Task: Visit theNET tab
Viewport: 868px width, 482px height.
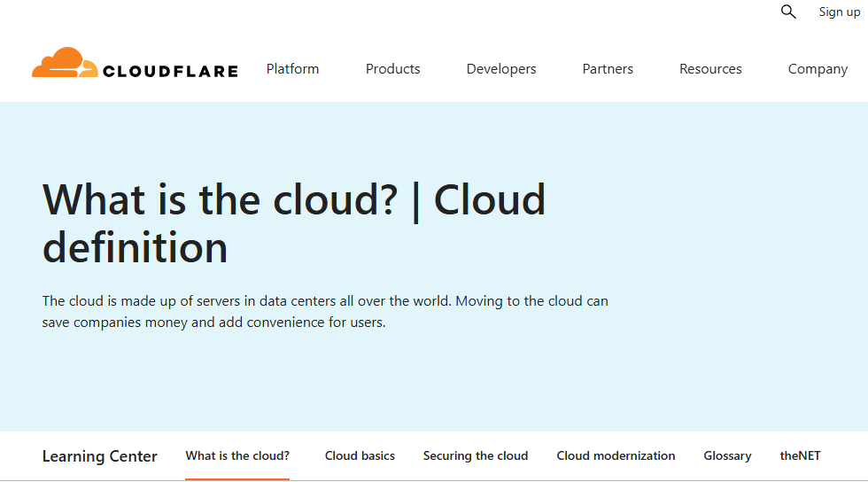Action: point(800,455)
